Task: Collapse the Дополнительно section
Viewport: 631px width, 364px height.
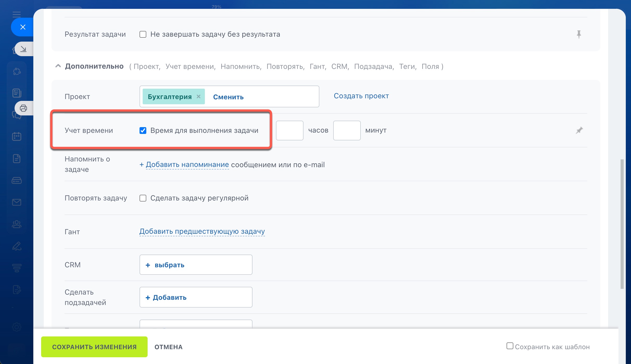Action: 58,66
